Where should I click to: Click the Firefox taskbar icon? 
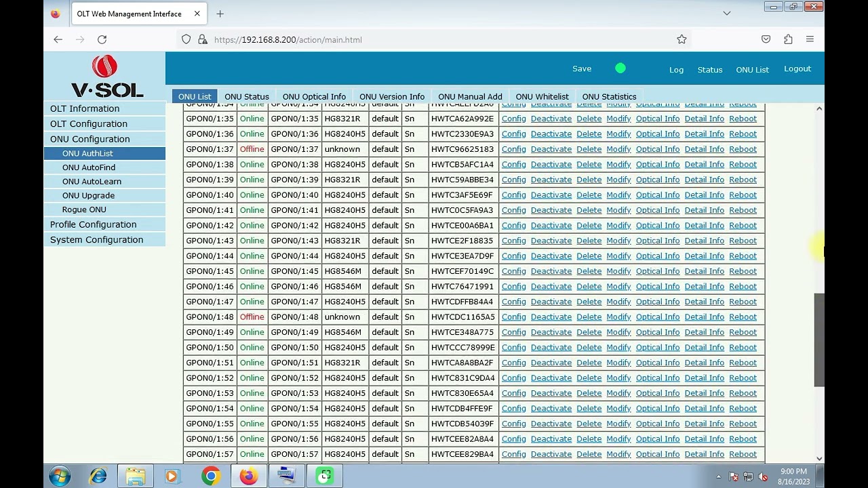tap(249, 476)
